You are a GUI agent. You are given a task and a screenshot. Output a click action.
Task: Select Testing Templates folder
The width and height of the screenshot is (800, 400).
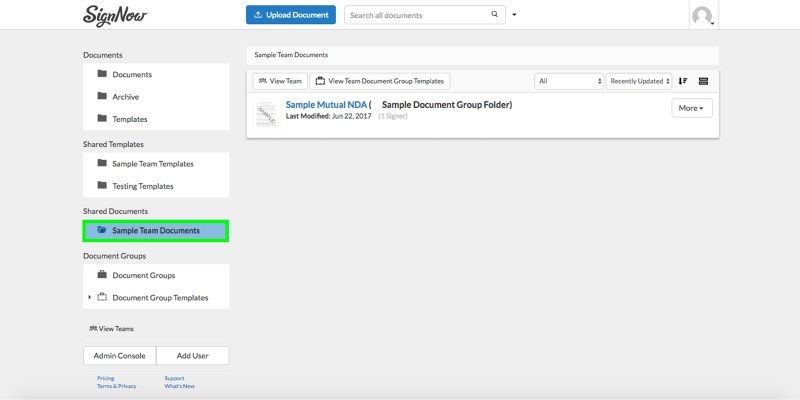pos(142,186)
